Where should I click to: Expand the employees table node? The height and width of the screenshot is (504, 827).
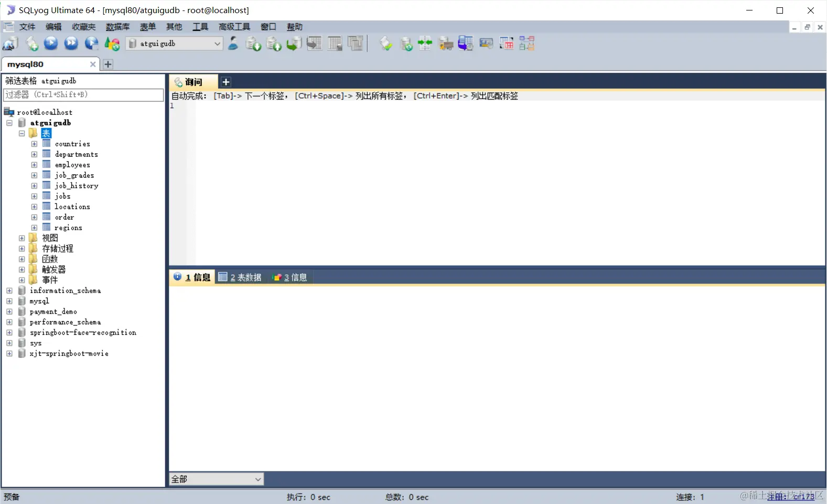34,165
